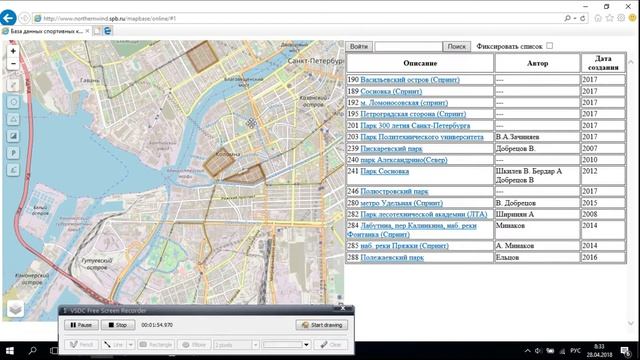Image resolution: width=640 pixels, height=360 pixels.
Task: Open Полежаевский парк link
Action: tap(392, 258)
